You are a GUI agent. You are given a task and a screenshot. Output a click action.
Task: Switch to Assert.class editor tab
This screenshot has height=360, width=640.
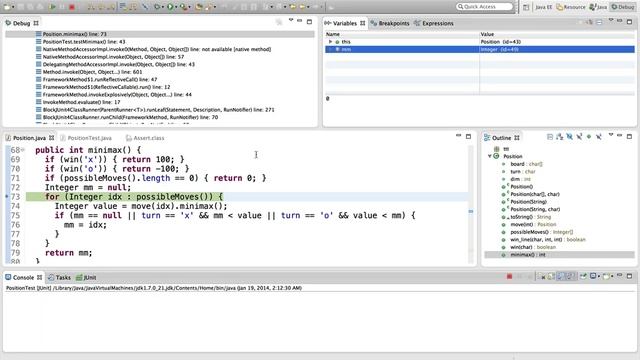(145, 138)
